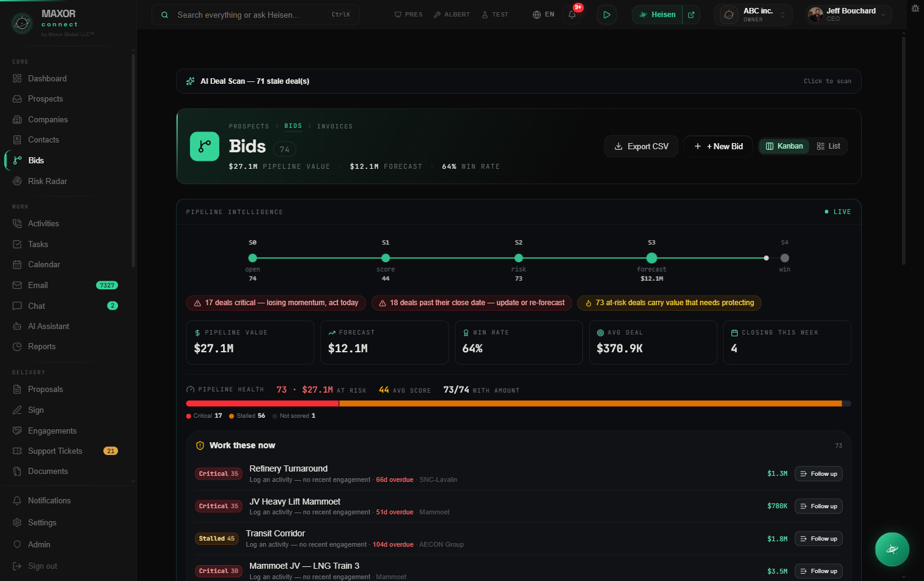Click the Prospects breadcrumb tab
The height and width of the screenshot is (581, 924).
coord(249,127)
